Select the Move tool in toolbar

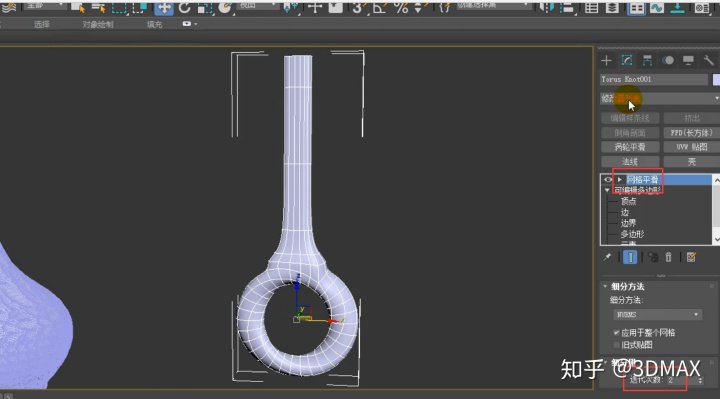(x=163, y=8)
